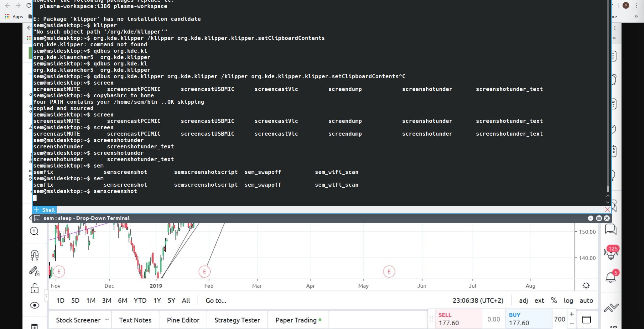
Task: Click the 23:06:38 (UTC+2) timezone clock
Action: point(478,300)
